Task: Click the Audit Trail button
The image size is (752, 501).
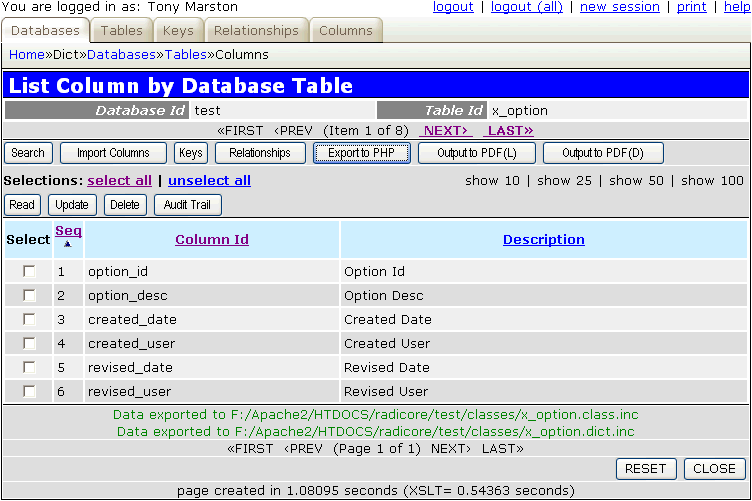Action: coord(188,205)
